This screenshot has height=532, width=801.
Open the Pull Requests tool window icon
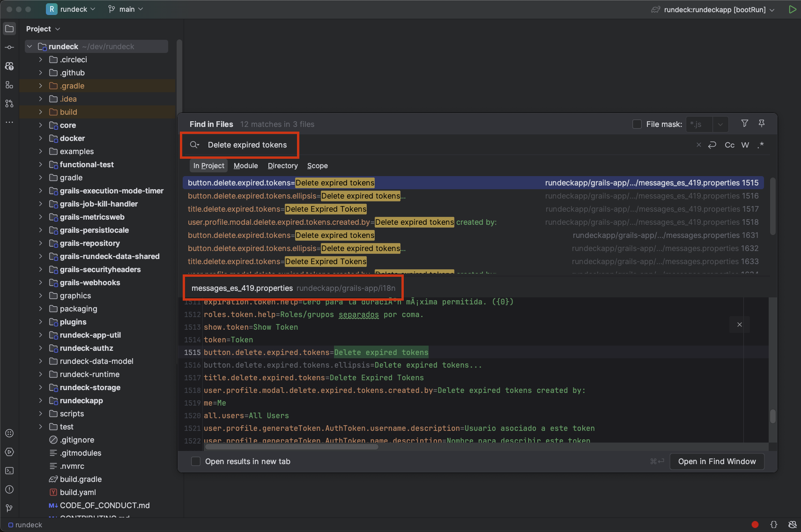pos(9,103)
